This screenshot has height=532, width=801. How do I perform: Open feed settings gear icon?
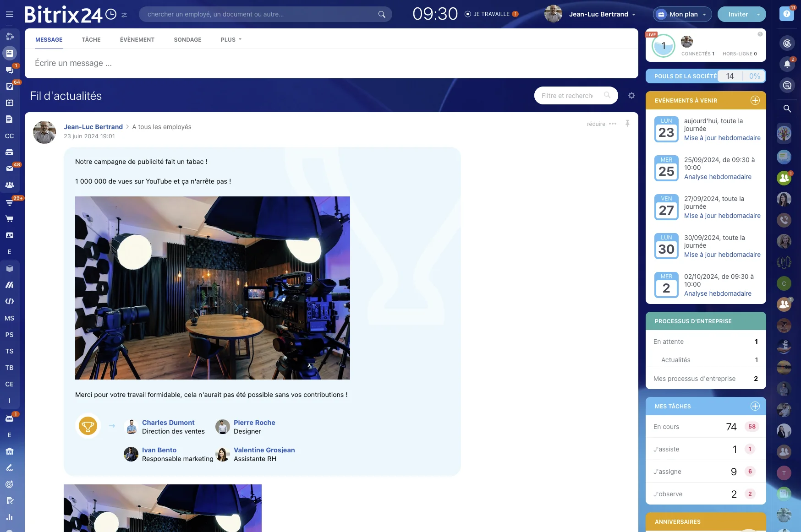631,96
